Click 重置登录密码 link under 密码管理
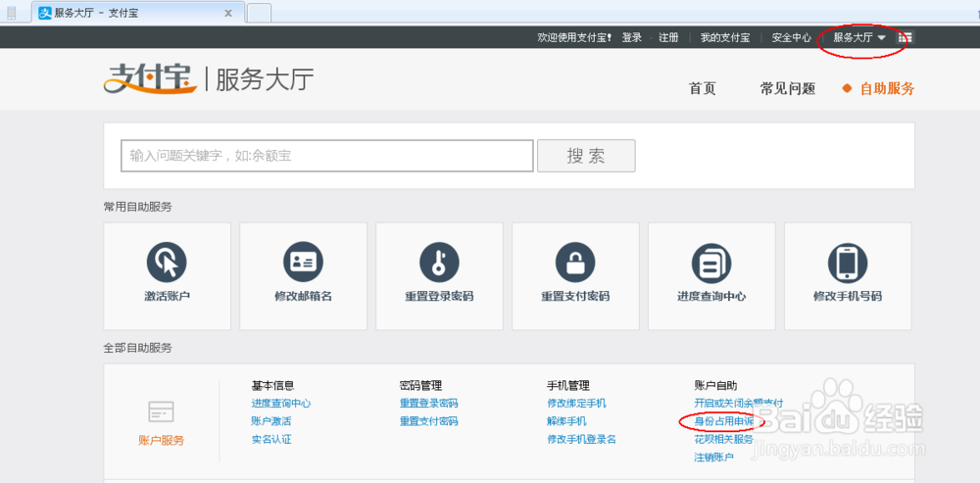The height and width of the screenshot is (483, 980). (x=429, y=404)
